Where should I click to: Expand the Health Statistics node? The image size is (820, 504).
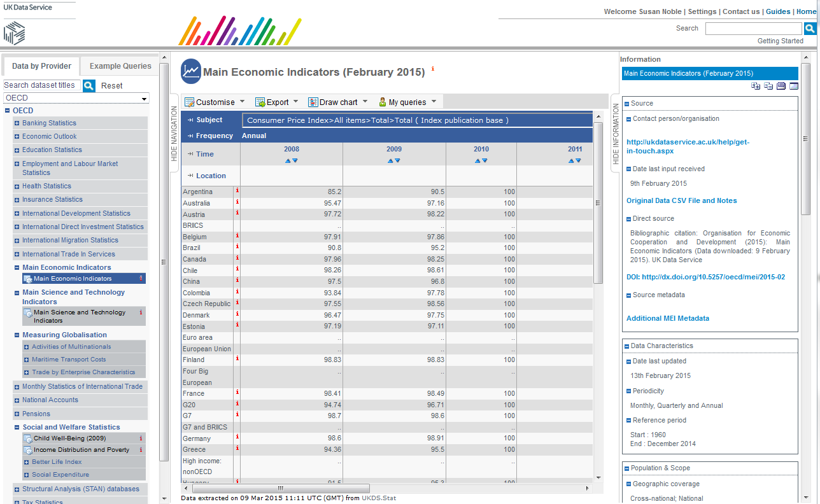pyautogui.click(x=17, y=186)
